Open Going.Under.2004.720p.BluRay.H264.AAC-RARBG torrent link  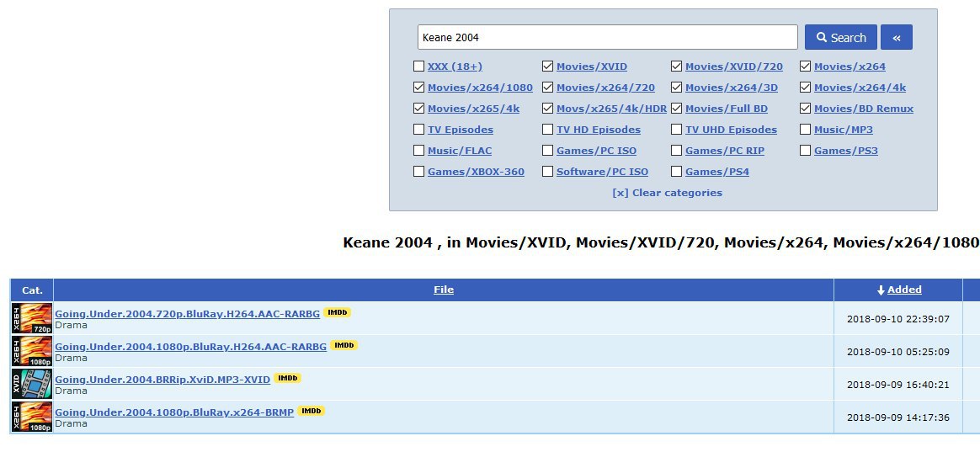pyautogui.click(x=188, y=313)
